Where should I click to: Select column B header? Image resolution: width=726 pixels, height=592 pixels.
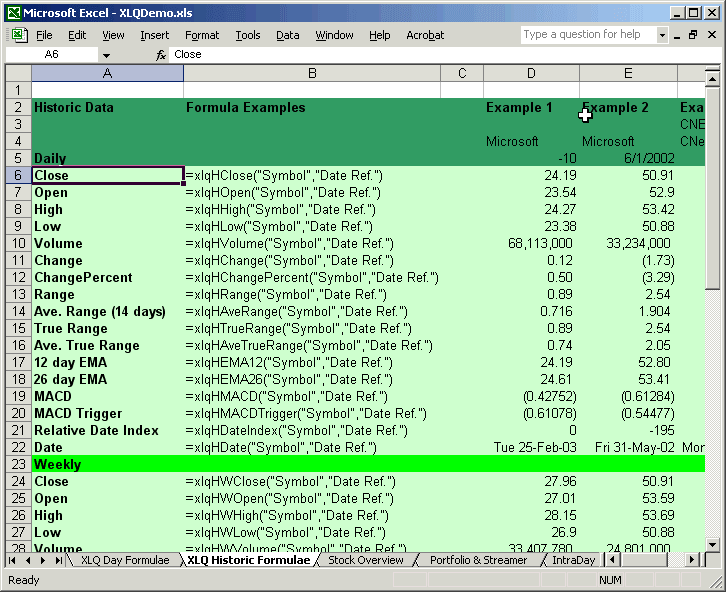point(312,74)
